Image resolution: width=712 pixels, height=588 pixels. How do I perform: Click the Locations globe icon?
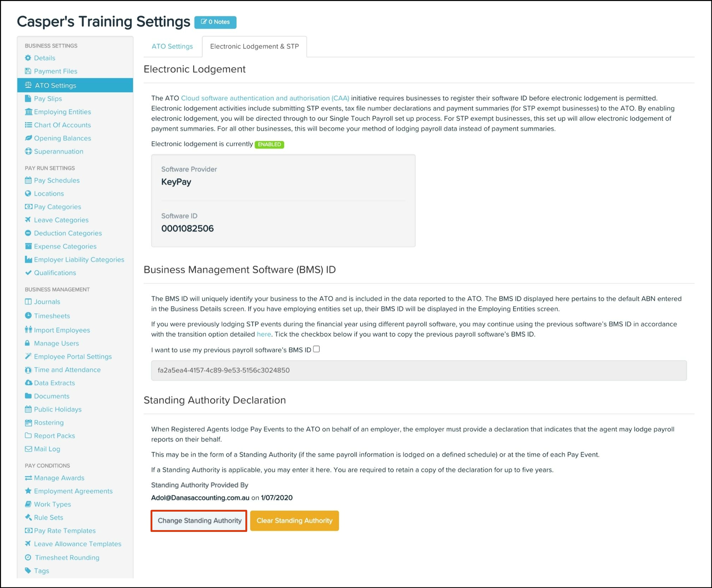tap(28, 194)
